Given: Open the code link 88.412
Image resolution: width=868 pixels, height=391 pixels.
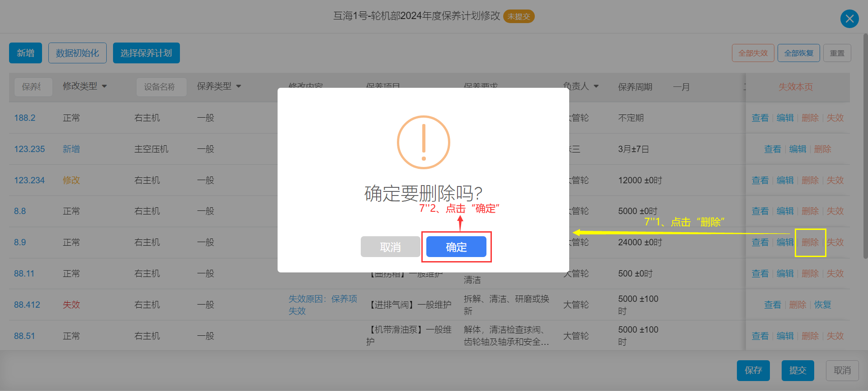Looking at the screenshot, I should tap(27, 305).
